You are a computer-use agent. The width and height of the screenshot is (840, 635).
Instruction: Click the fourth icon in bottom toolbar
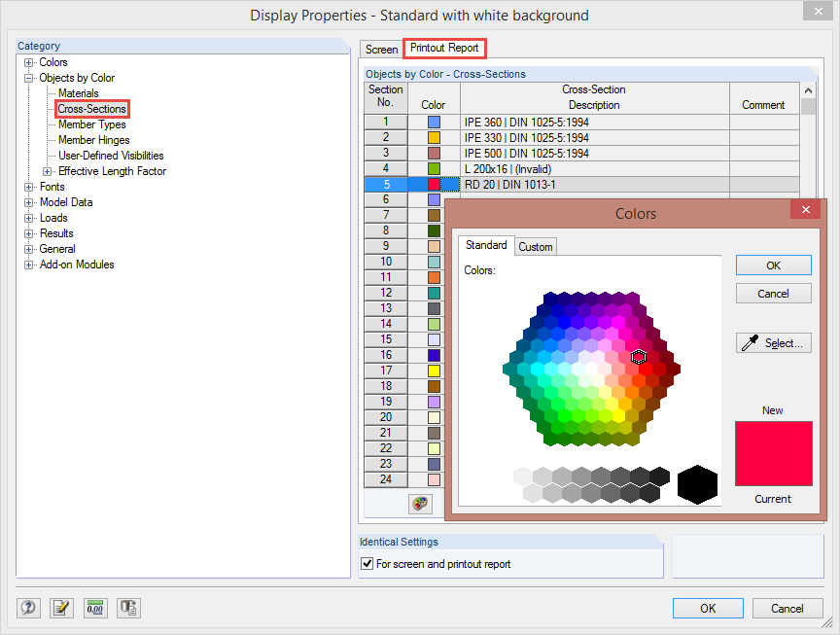[x=128, y=608]
